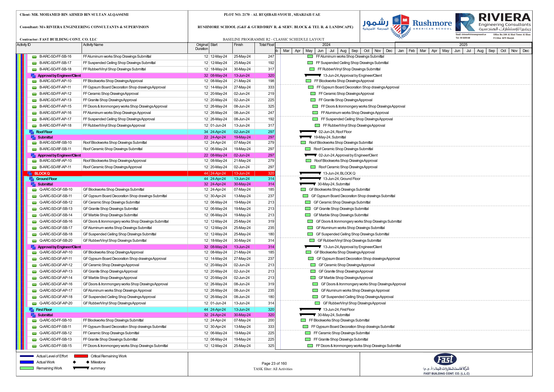
Task: Select activity name Roof Blockworks Shop Drawings Approval
Action: (115, 161)
